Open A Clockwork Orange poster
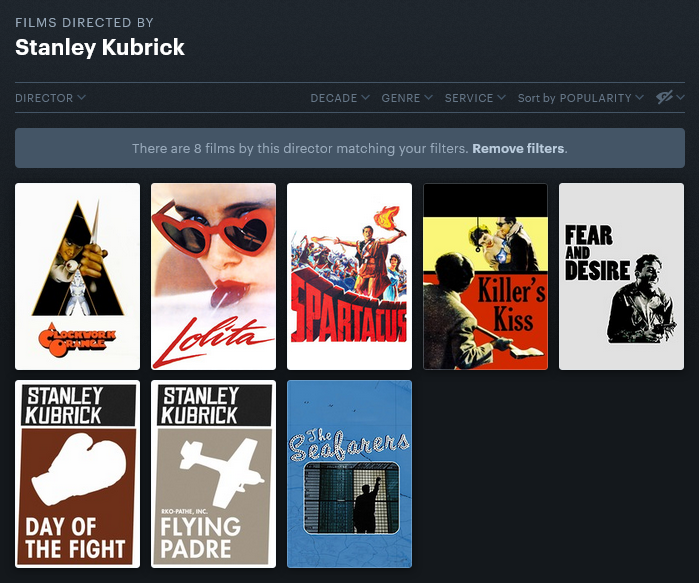The width and height of the screenshot is (699, 583). pos(78,276)
